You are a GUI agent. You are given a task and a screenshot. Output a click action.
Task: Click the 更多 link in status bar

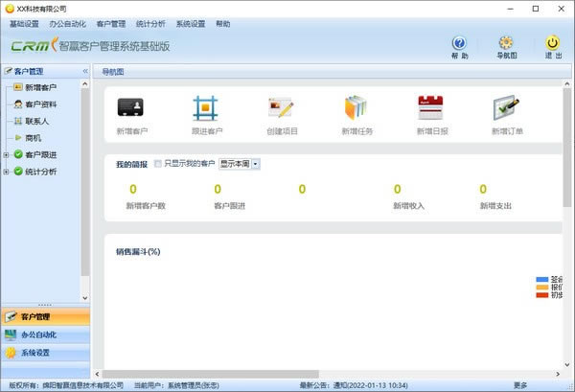coord(519,385)
